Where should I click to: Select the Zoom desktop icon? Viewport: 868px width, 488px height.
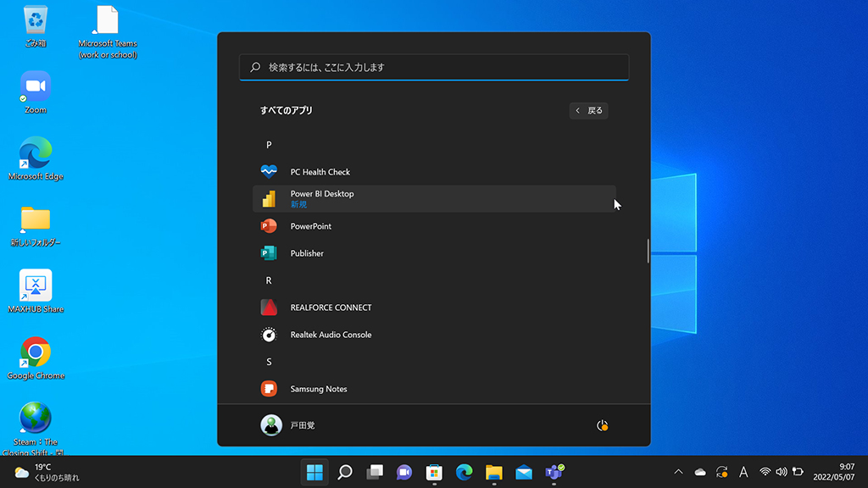(x=36, y=92)
